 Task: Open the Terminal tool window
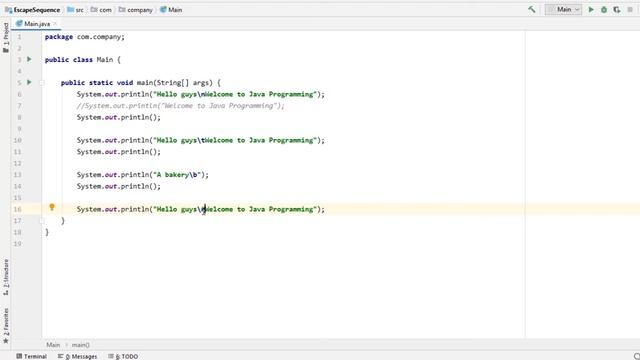pyautogui.click(x=31, y=356)
